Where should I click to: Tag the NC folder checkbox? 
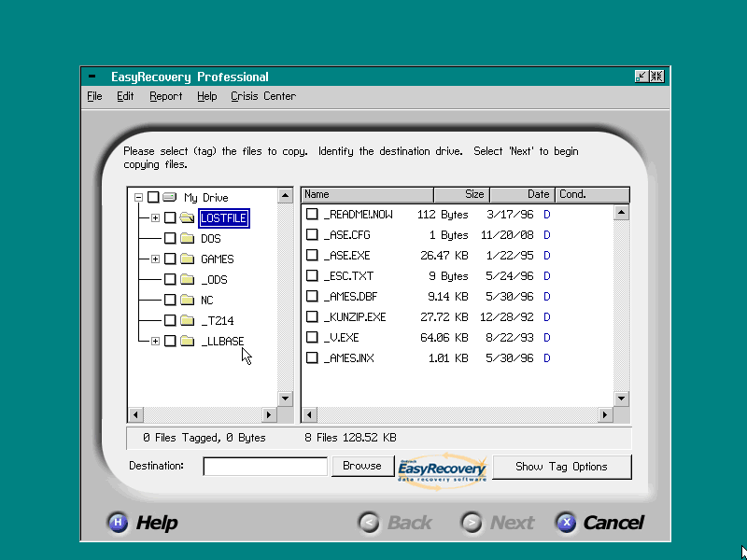pos(170,301)
